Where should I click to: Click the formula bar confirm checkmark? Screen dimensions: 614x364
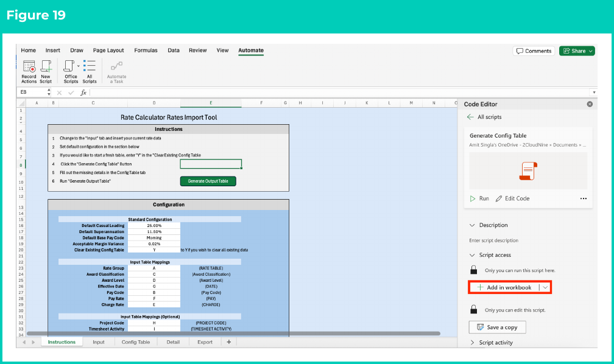coord(71,93)
